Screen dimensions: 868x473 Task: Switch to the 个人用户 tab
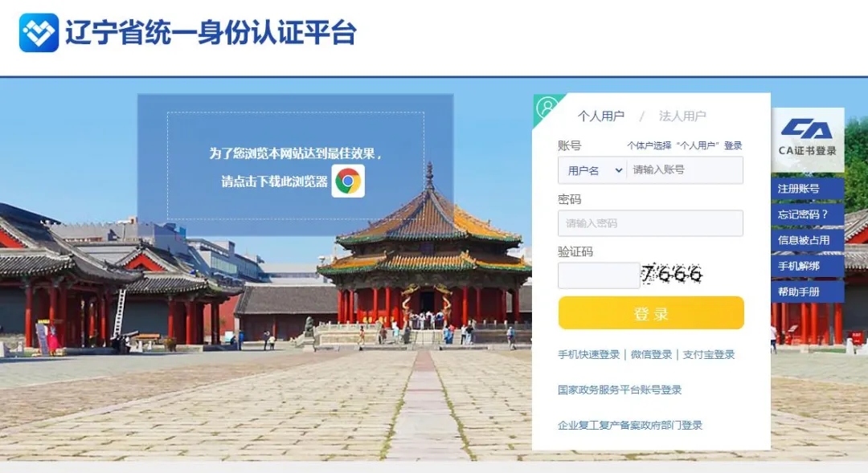pyautogui.click(x=601, y=116)
